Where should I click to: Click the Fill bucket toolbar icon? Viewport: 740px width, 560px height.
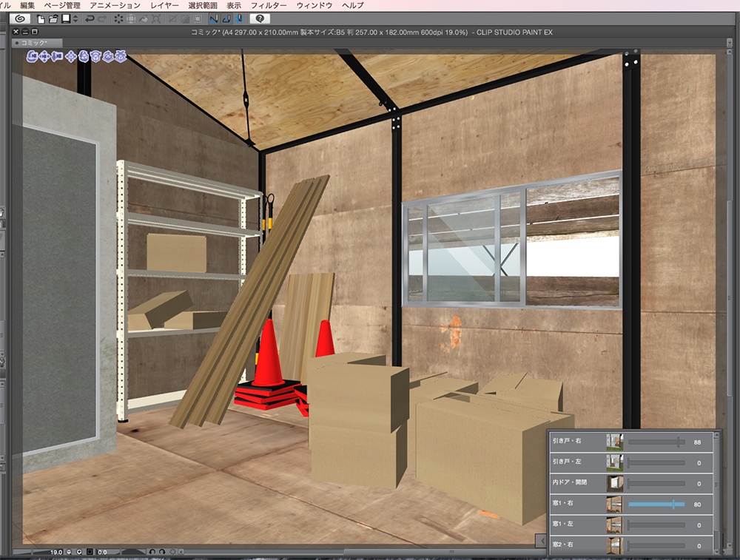click(x=144, y=19)
